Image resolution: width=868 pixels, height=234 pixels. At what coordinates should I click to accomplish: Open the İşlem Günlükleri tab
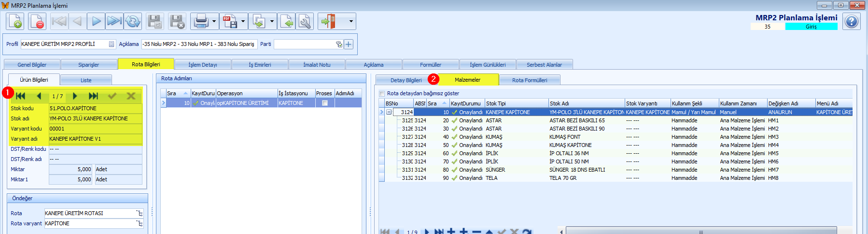pos(488,65)
